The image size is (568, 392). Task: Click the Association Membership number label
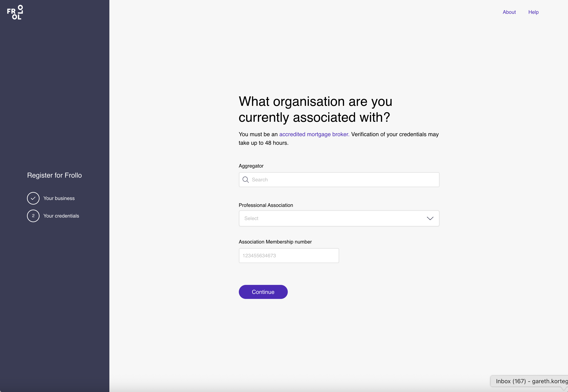[275, 242]
